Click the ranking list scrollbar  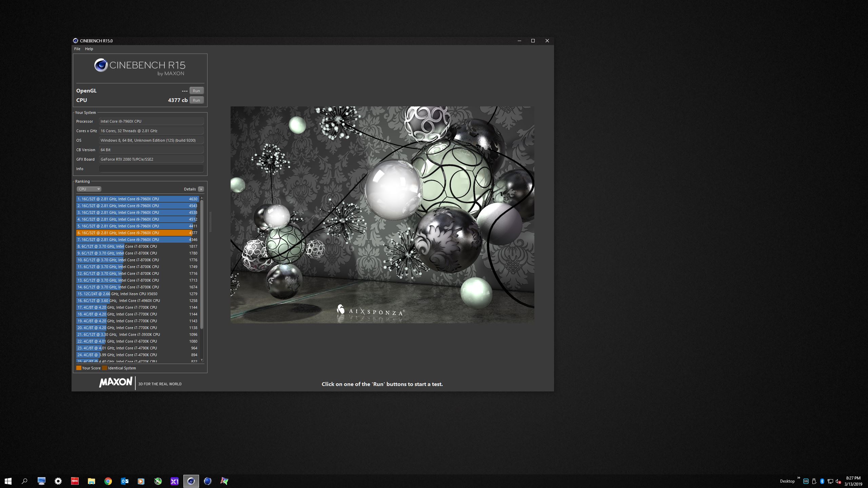[202, 264]
